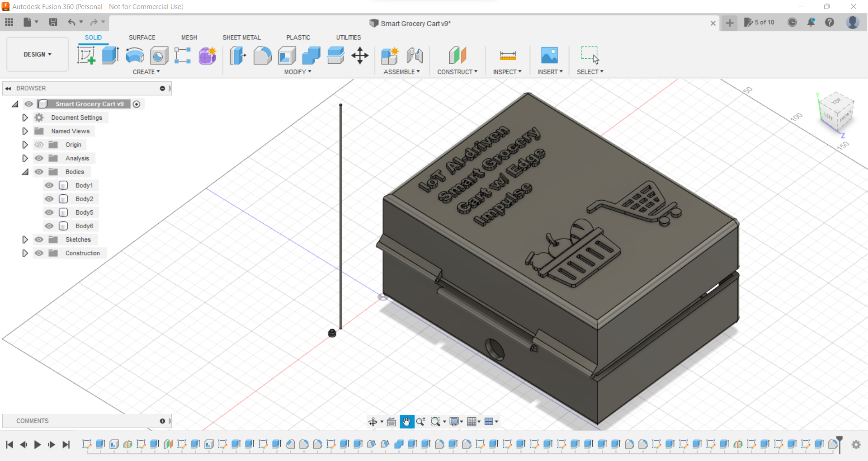Viewport: 868px width, 461px height.
Task: Switch to the SOLID tab
Action: (93, 38)
